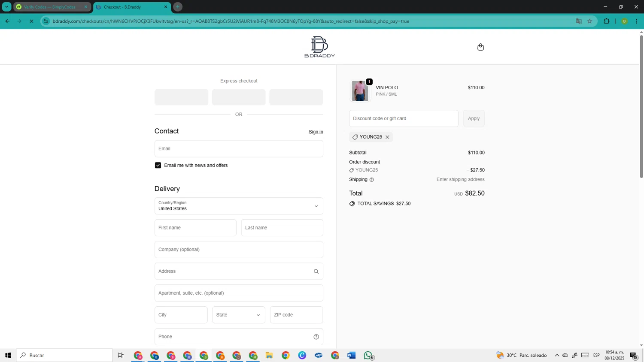The width and height of the screenshot is (644, 362).
Task: Switch to the Verify Codes SimplyCodes tab
Action: (52, 7)
